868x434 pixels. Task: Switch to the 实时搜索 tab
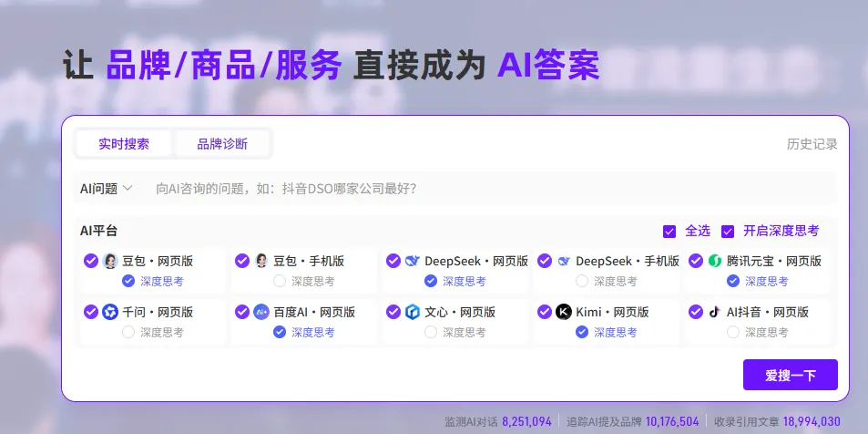[124, 144]
